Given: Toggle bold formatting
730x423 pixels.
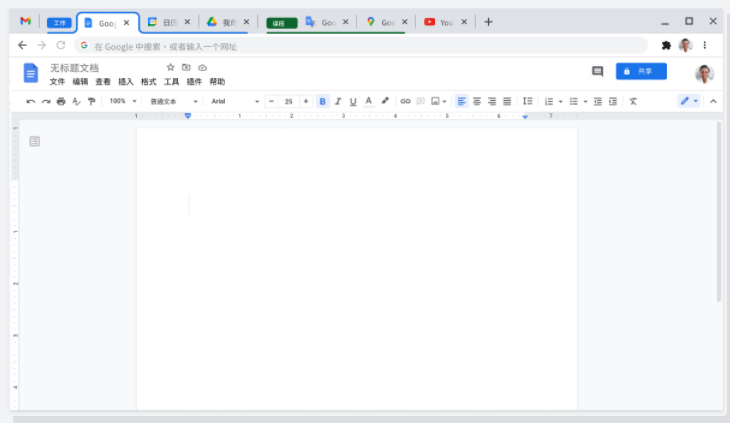Looking at the screenshot, I should coord(322,101).
